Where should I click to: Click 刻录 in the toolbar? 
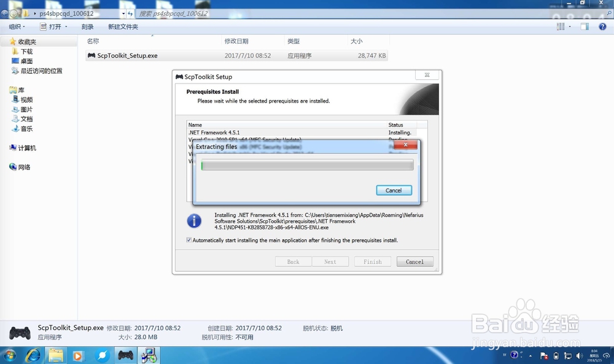coord(87,26)
